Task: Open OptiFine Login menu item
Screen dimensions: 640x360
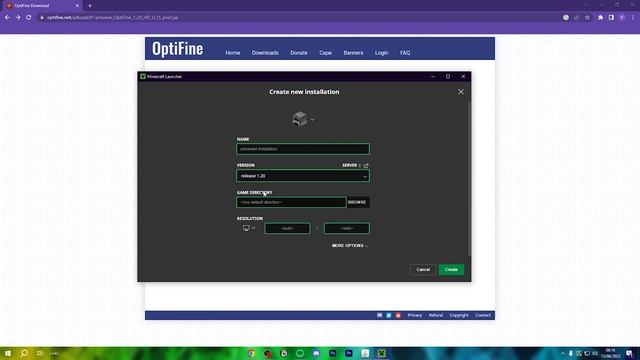Action: [x=381, y=53]
